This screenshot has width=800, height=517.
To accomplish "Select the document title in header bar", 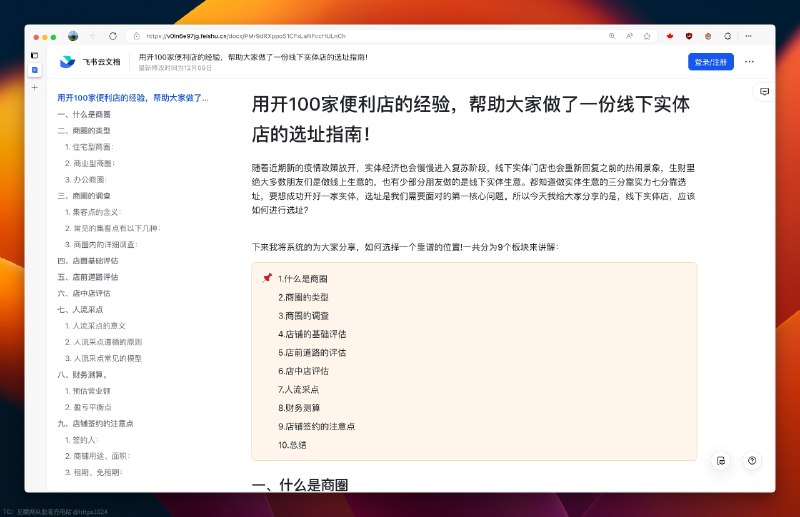I will point(253,57).
